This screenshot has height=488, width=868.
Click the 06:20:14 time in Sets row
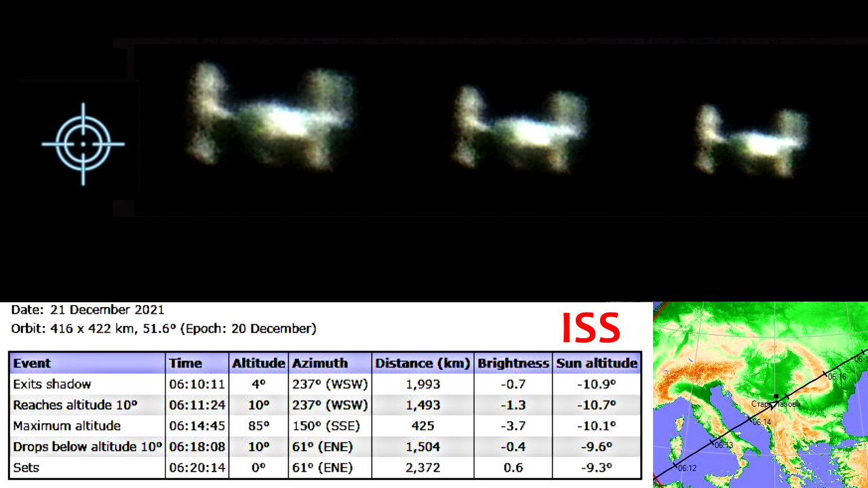tap(196, 468)
